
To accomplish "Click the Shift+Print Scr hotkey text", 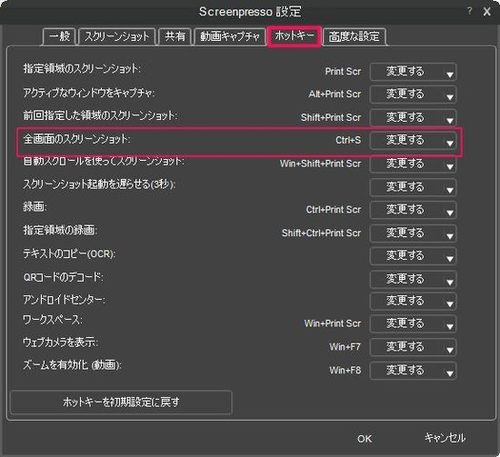I will coord(331,117).
